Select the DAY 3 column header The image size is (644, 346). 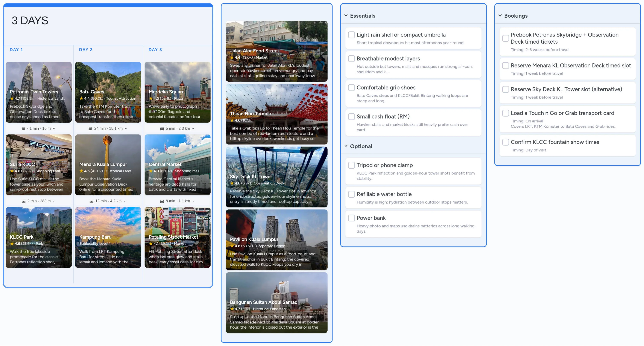[x=155, y=50]
